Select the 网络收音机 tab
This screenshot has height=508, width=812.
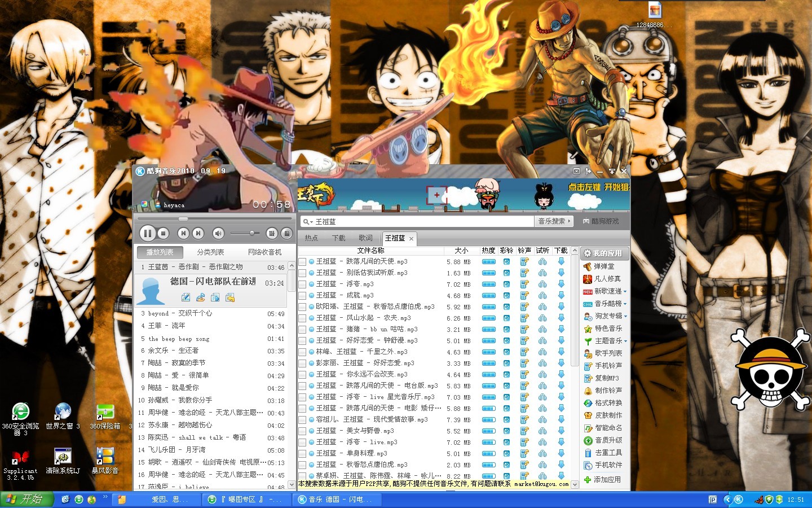[264, 252]
